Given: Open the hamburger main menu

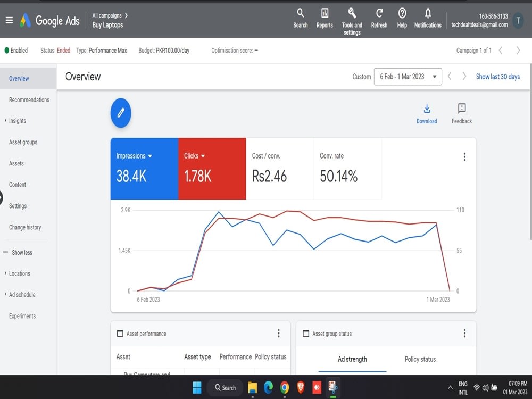Looking at the screenshot, I should tap(9, 20).
